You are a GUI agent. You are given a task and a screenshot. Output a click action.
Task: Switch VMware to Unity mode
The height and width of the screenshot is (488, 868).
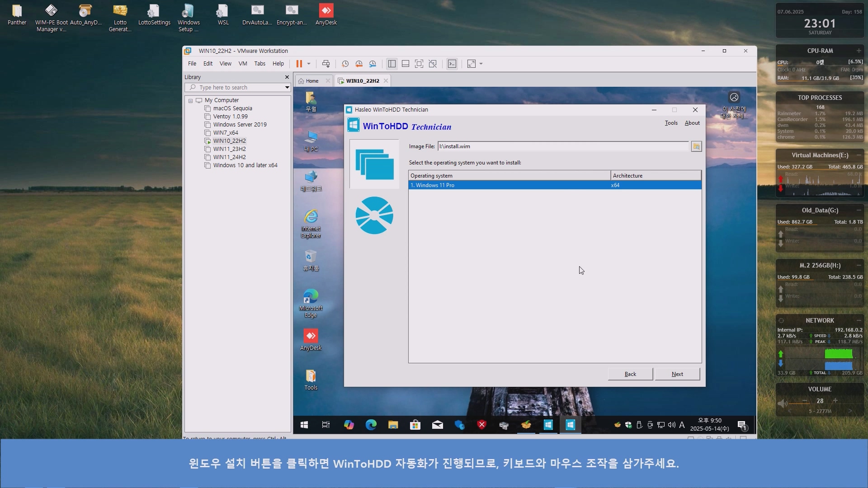click(x=433, y=64)
